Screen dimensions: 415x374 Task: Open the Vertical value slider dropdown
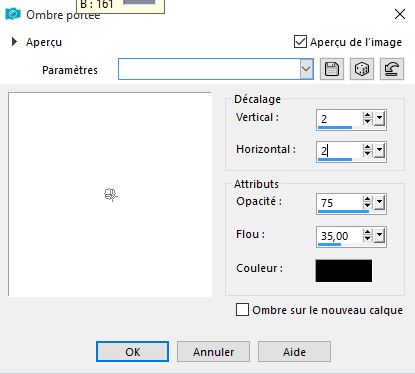(x=379, y=119)
